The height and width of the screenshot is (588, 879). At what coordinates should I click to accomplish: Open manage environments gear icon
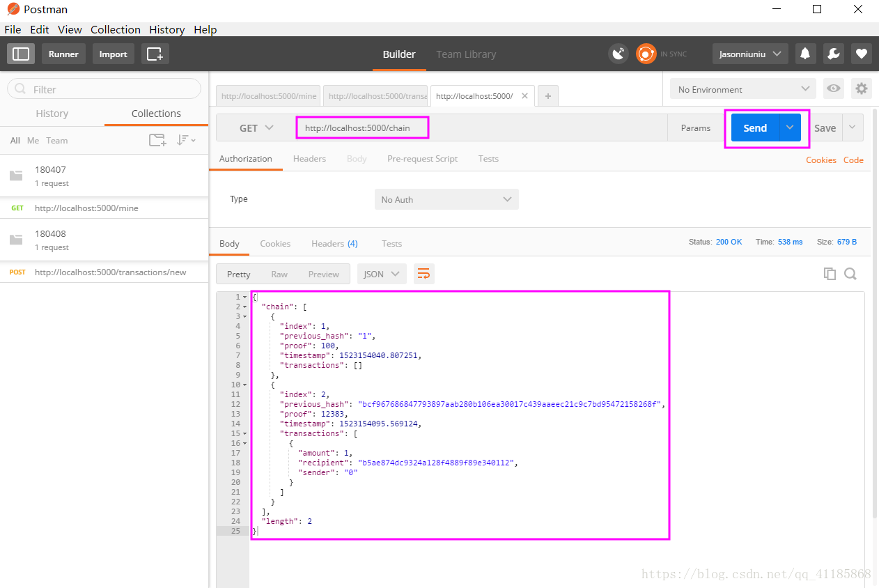[x=862, y=88]
